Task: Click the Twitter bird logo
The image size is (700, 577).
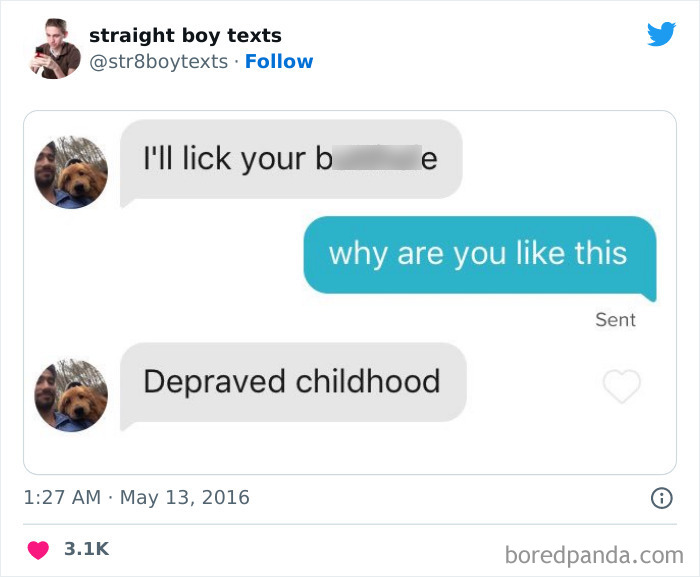Action: (x=661, y=34)
